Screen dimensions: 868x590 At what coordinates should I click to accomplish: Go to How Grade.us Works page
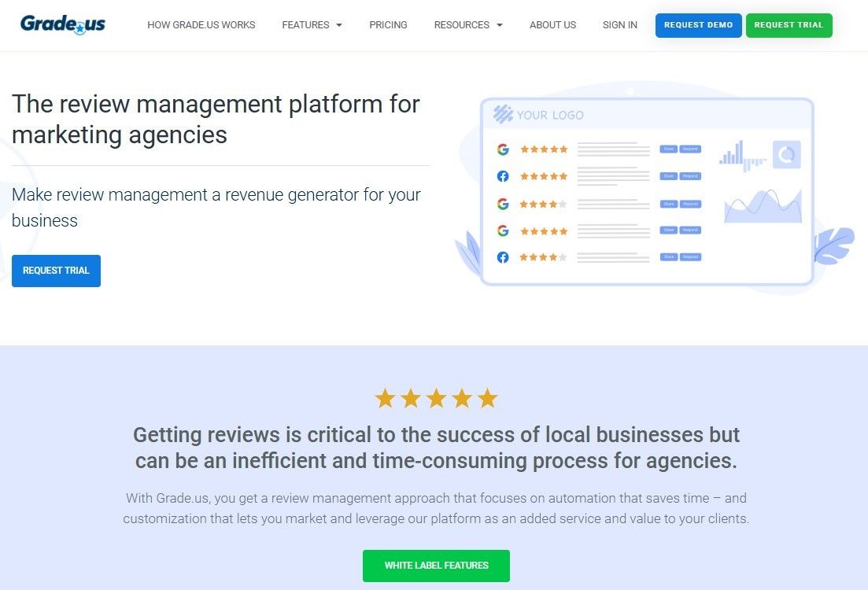201,25
